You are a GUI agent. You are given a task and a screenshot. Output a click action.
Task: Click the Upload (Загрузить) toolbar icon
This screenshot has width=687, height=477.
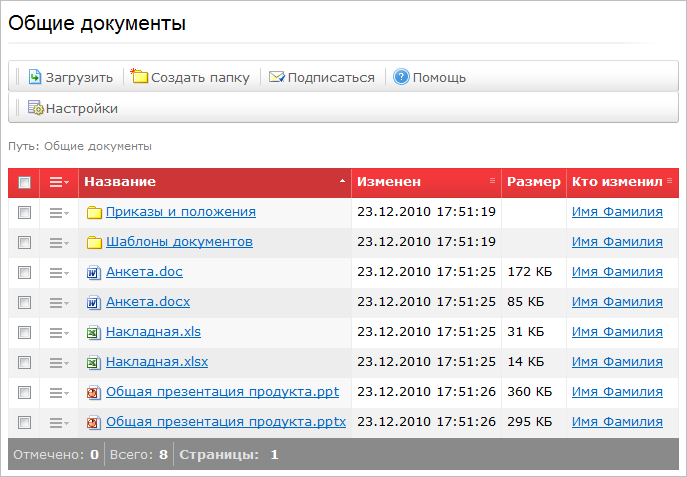tap(34, 77)
